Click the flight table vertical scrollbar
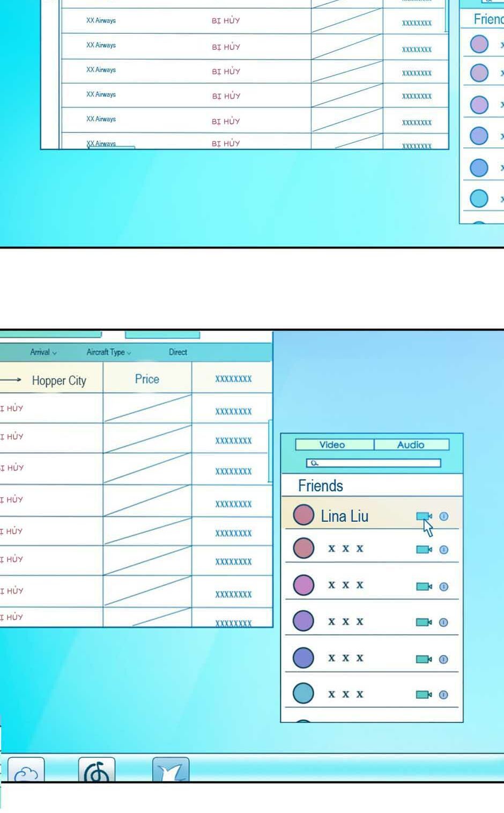 click(270, 450)
